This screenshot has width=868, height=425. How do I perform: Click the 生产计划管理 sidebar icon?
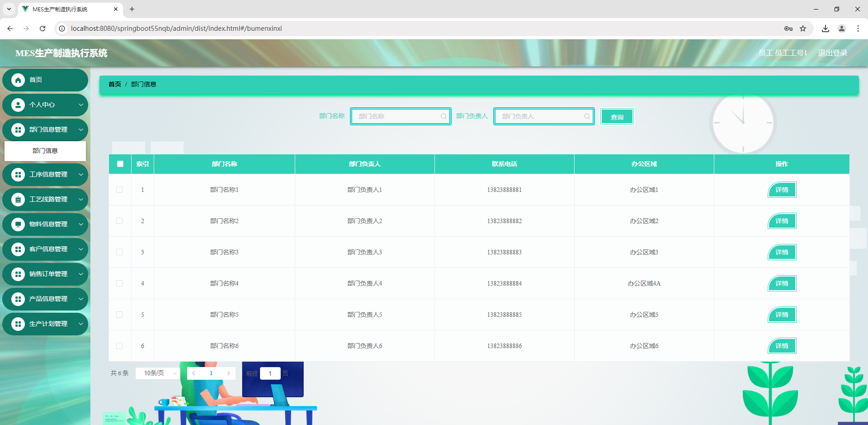coord(19,324)
